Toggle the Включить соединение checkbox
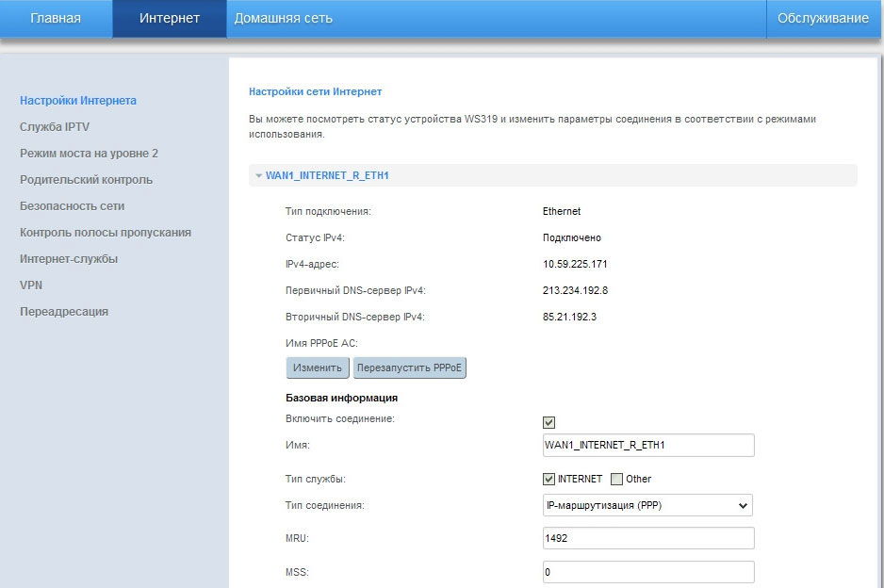The width and height of the screenshot is (884, 588). click(x=549, y=422)
